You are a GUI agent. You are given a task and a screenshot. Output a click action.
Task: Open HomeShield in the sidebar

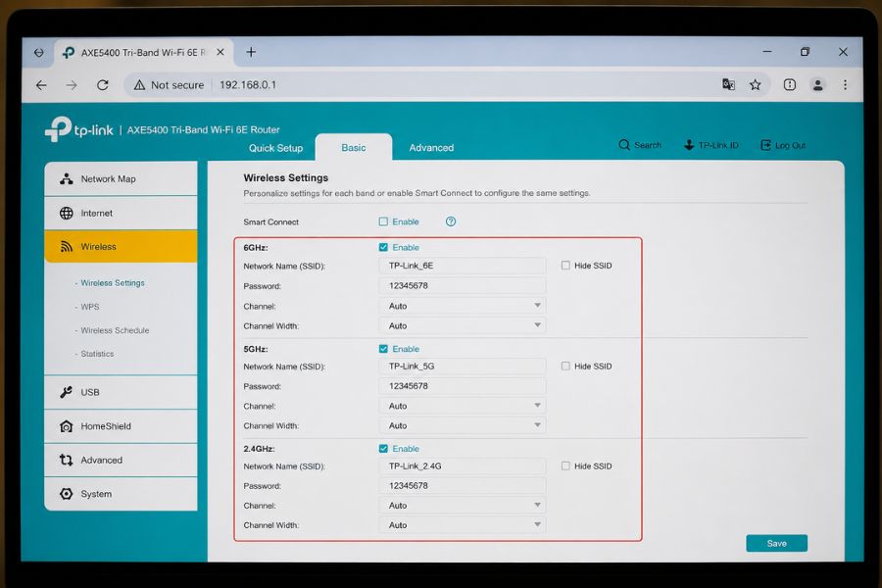[x=121, y=426]
